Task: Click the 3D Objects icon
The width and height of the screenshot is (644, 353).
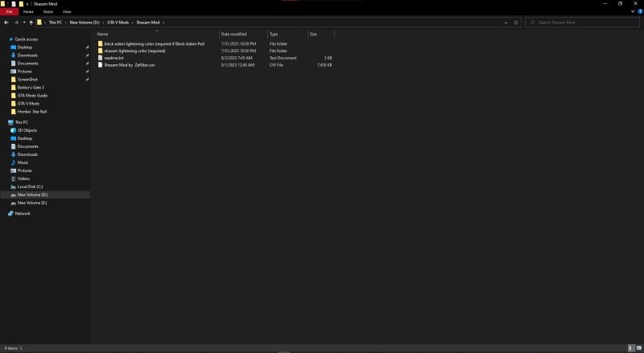Action: coord(13,130)
